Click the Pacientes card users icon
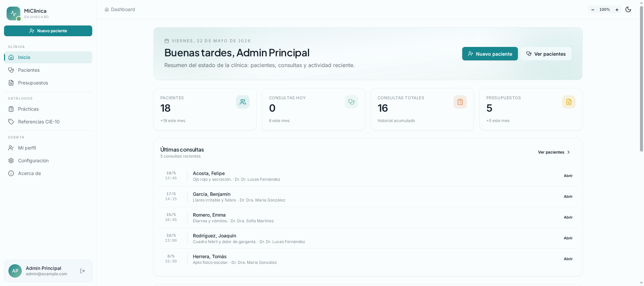 (243, 102)
